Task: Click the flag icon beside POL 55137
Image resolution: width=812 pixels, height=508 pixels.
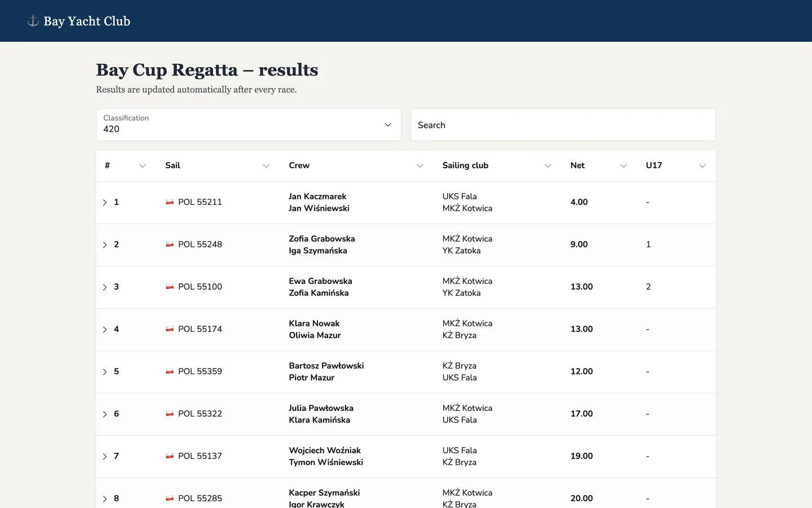Action: 170,456
